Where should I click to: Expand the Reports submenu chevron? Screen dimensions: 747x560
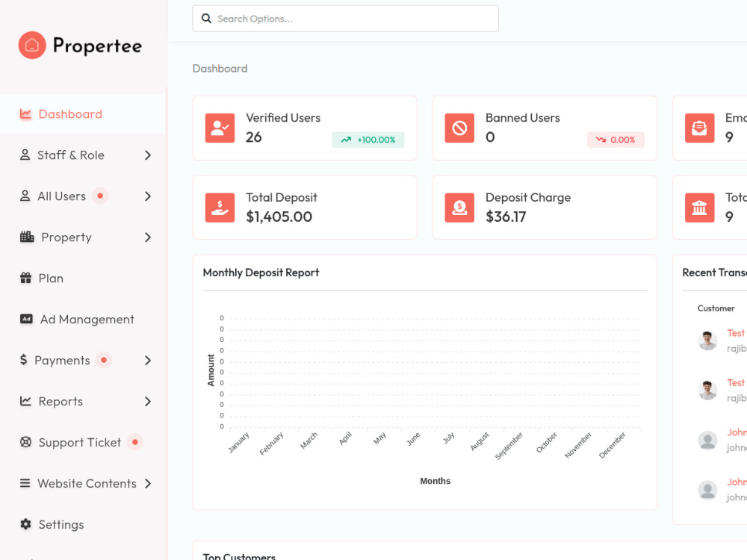[x=148, y=402]
